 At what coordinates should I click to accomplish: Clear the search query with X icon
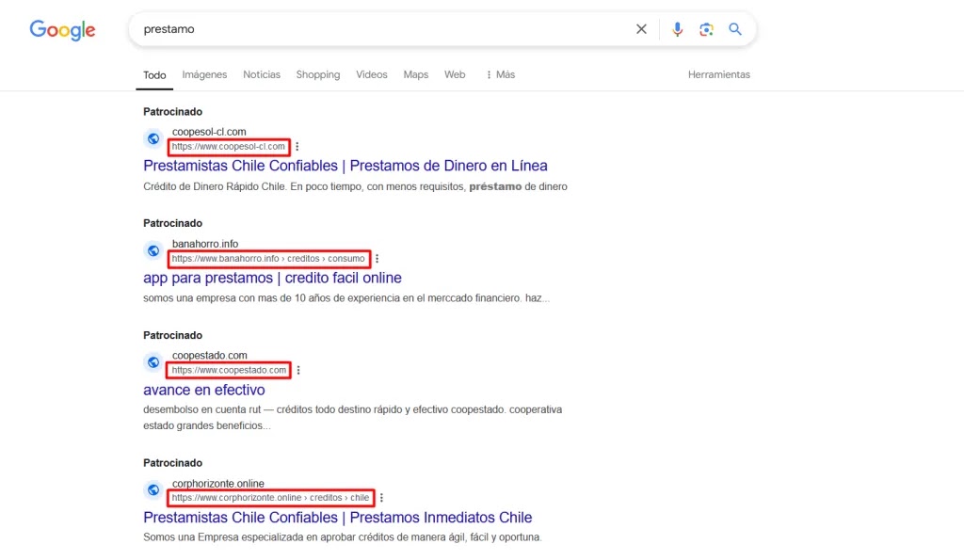click(x=641, y=29)
